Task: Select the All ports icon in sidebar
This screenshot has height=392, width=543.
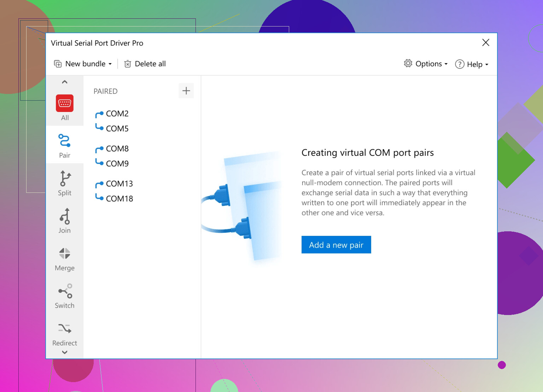Action: coord(65,104)
